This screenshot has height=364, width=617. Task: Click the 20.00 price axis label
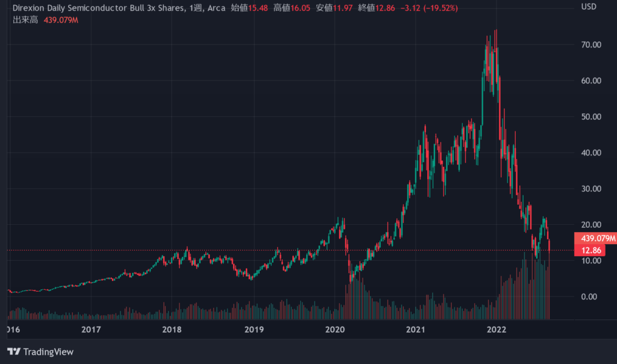click(591, 225)
